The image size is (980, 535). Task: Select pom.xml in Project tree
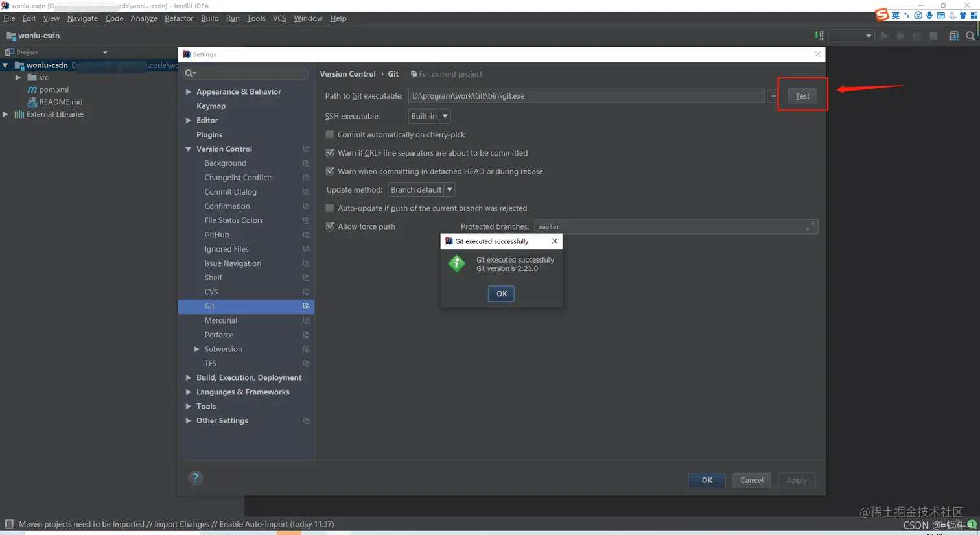click(x=53, y=89)
